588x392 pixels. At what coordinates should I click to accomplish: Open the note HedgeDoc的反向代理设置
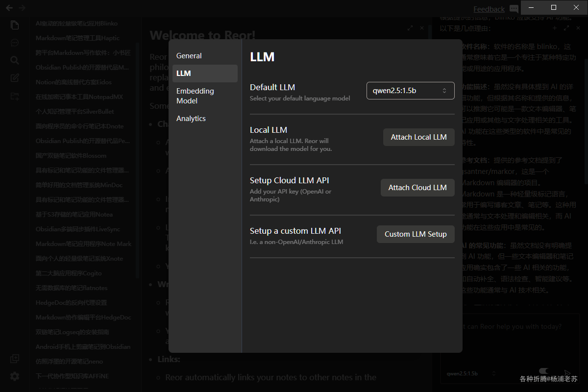pyautogui.click(x=71, y=303)
